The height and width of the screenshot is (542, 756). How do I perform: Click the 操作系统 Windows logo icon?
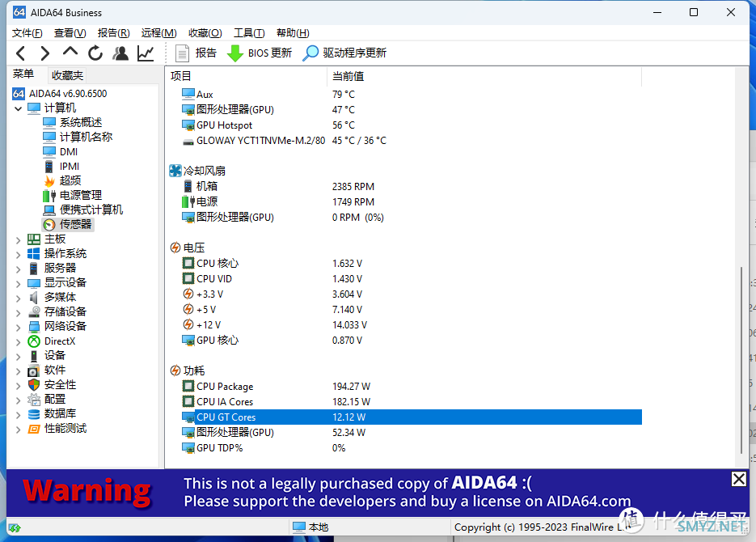(34, 254)
